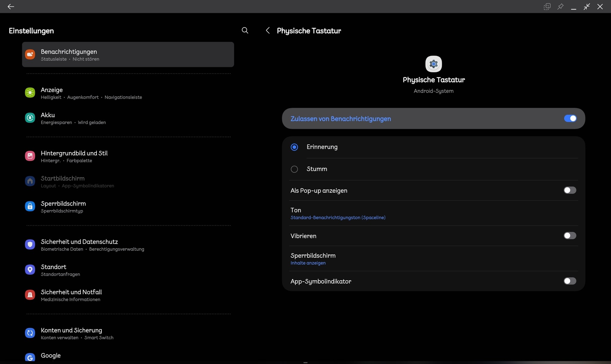611x364 pixels.
Task: Click the Hintergrundbild und Stil pink icon
Action: (30, 156)
